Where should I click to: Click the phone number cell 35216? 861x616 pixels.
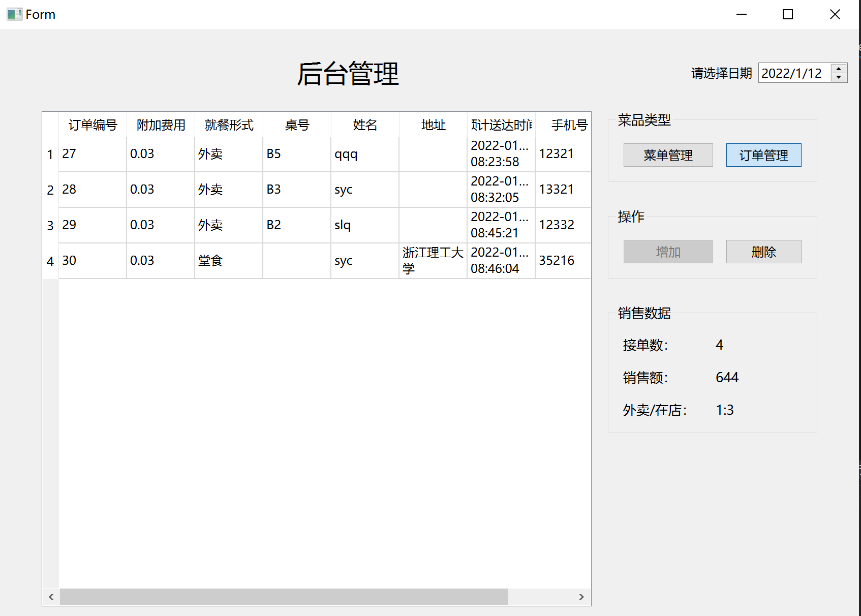coord(563,261)
